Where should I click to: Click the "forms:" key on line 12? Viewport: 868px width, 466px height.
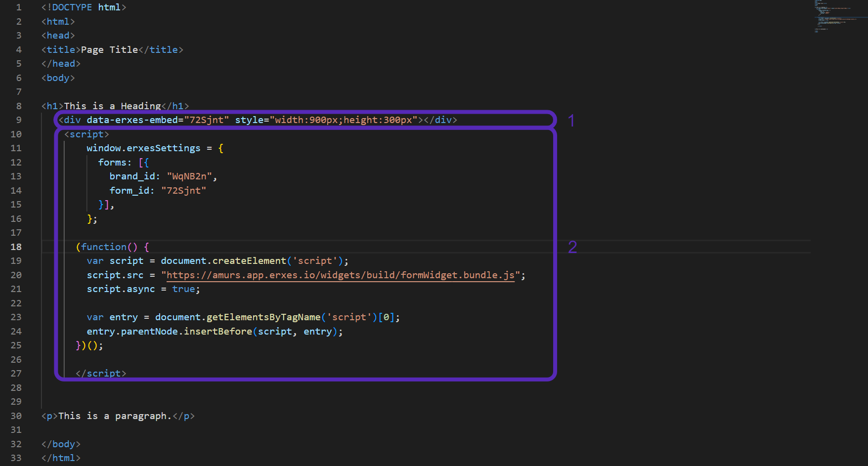(x=115, y=162)
